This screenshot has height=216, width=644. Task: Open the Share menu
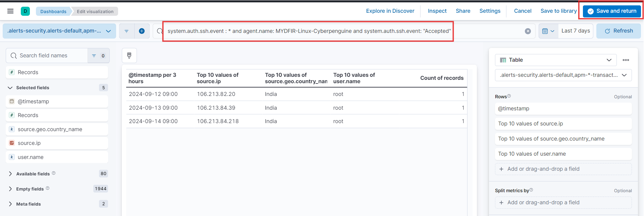[463, 11]
